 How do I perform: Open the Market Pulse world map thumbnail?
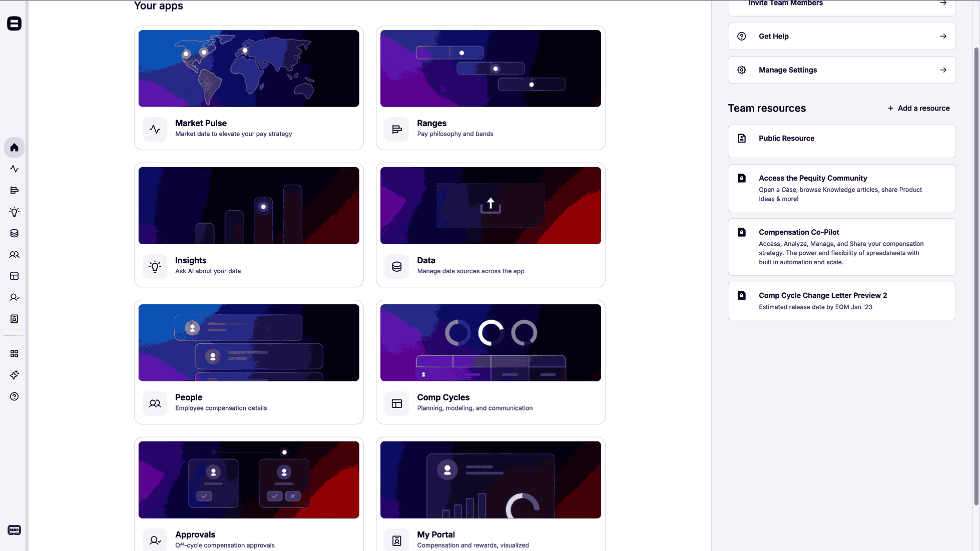point(249,69)
